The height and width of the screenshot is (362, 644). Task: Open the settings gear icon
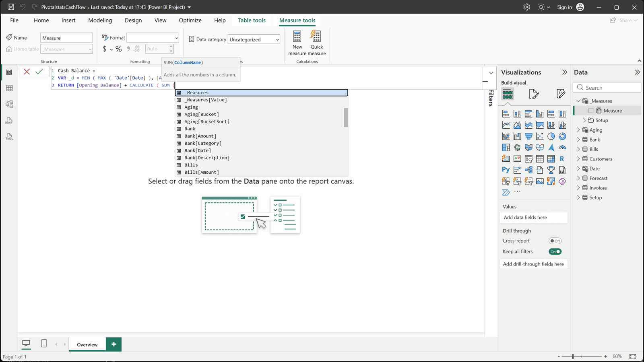pyautogui.click(x=526, y=7)
